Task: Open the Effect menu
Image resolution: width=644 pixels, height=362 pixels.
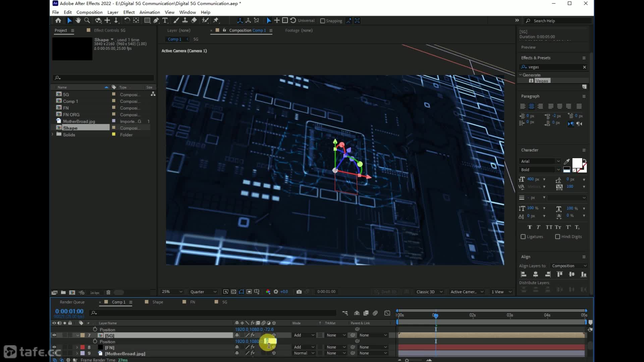Action: tap(129, 12)
